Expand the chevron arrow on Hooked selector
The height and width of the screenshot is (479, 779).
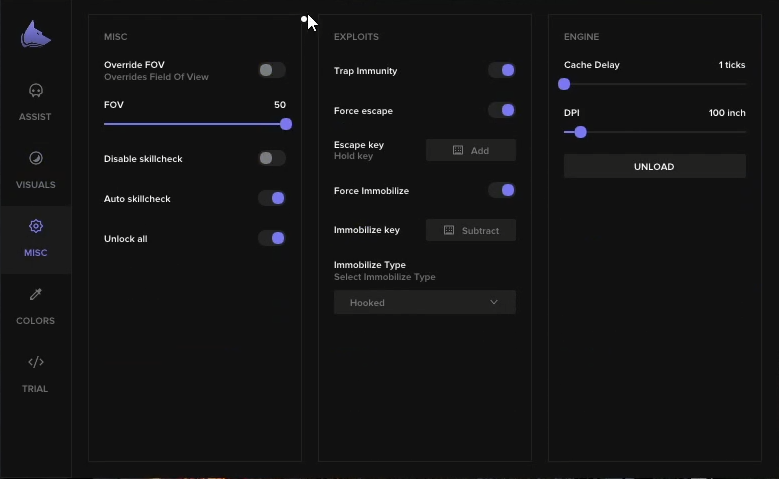point(494,302)
